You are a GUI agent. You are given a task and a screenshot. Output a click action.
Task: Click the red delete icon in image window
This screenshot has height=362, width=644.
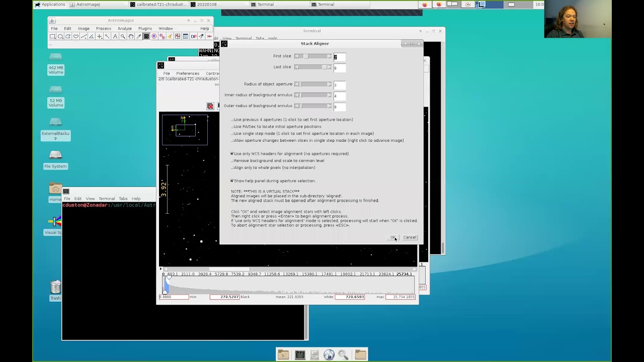210,106
